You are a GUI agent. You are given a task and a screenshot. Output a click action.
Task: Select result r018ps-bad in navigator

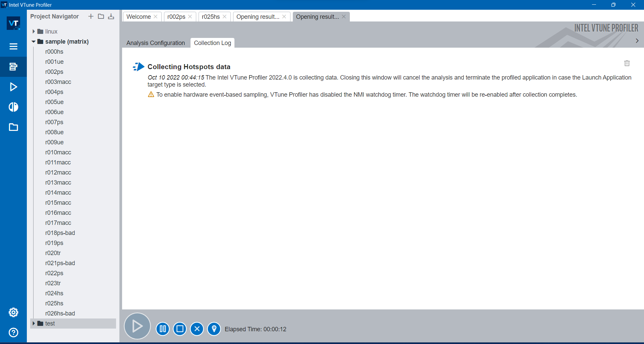[60, 233]
